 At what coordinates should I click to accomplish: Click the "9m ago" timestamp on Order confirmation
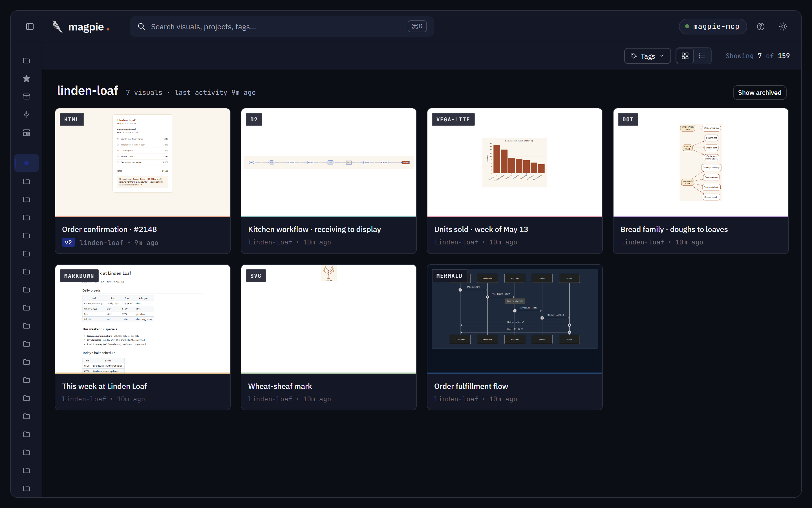pos(146,243)
